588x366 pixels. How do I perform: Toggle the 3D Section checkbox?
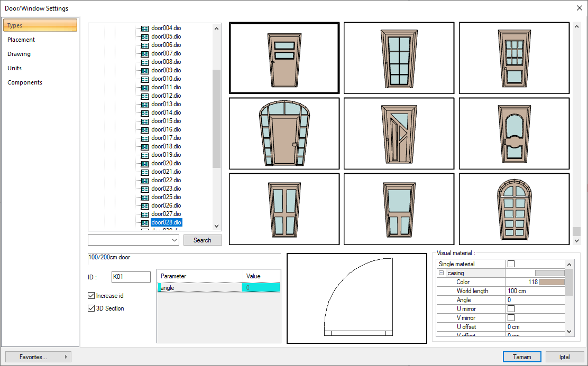tap(91, 308)
